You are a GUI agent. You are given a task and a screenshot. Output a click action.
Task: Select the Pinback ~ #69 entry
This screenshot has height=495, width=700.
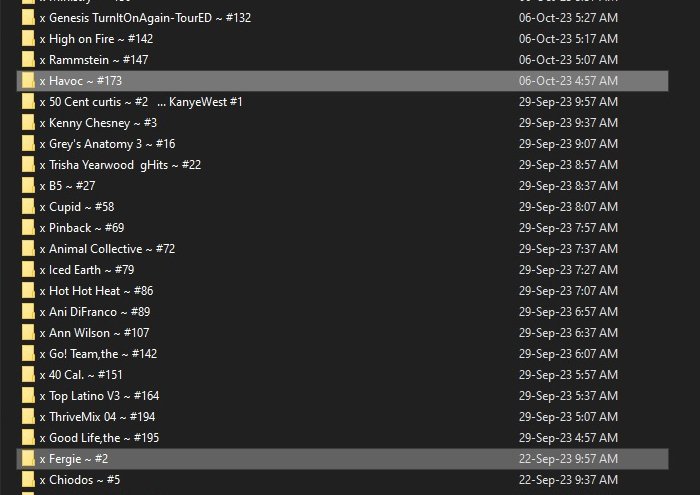82,228
